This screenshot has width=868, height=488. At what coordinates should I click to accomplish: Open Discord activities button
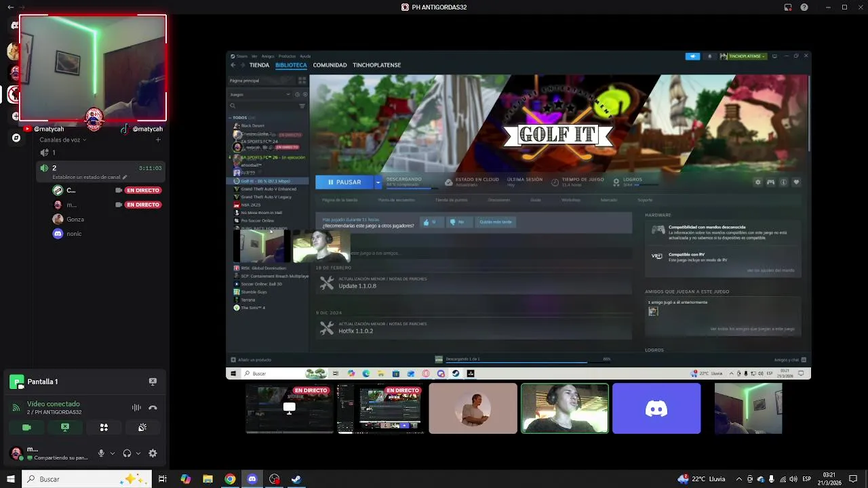pyautogui.click(x=104, y=427)
